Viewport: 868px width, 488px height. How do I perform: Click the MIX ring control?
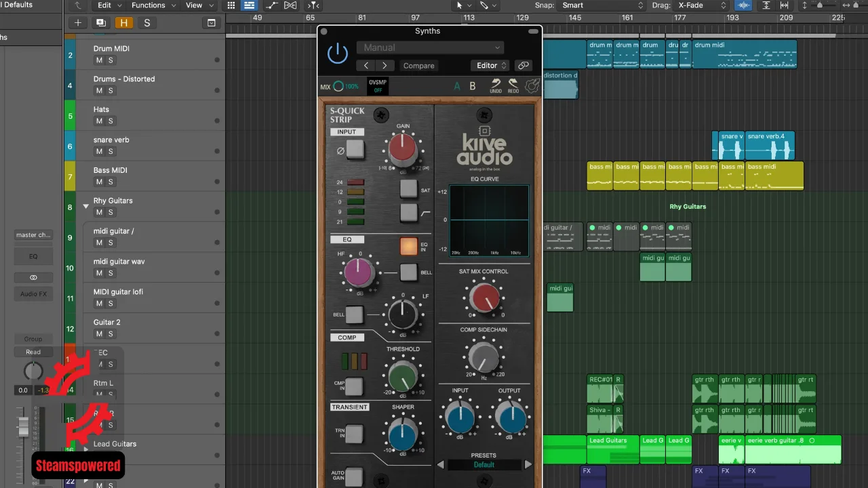pos(338,87)
